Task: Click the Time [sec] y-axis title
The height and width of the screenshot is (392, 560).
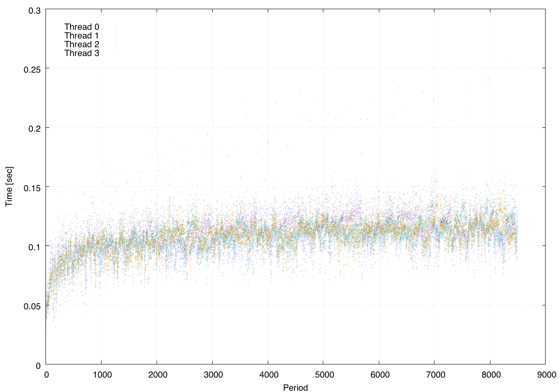Action: [x=9, y=187]
